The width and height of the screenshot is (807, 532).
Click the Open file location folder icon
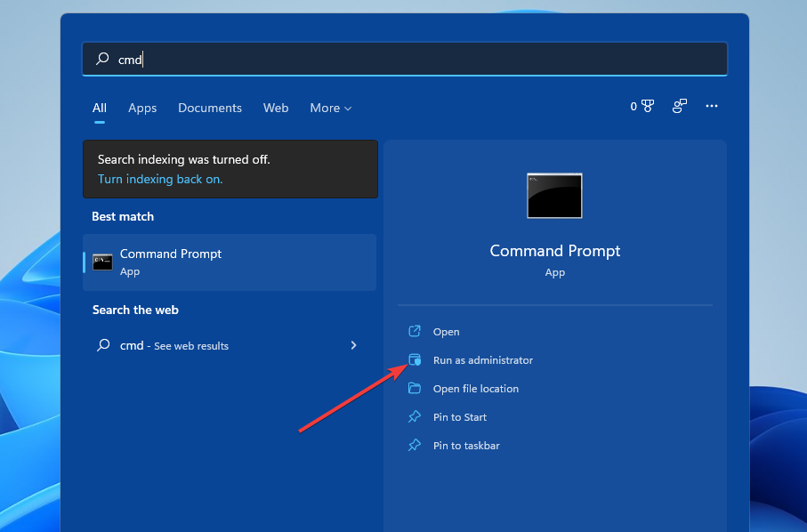pos(415,388)
